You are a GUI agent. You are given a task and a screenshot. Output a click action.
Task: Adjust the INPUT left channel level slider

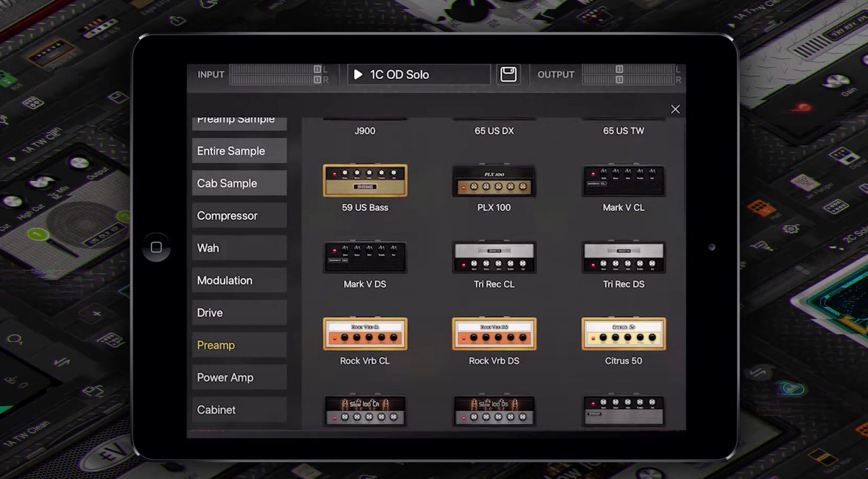(x=317, y=69)
